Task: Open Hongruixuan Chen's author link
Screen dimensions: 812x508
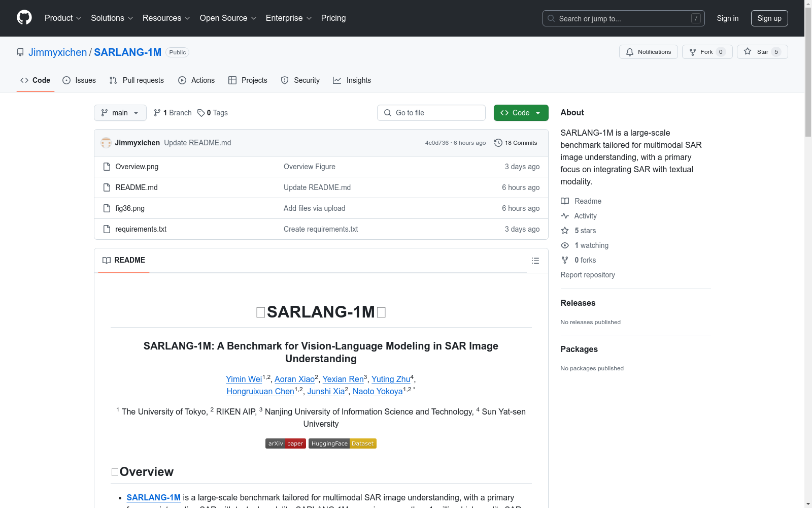Action: pyautogui.click(x=260, y=391)
